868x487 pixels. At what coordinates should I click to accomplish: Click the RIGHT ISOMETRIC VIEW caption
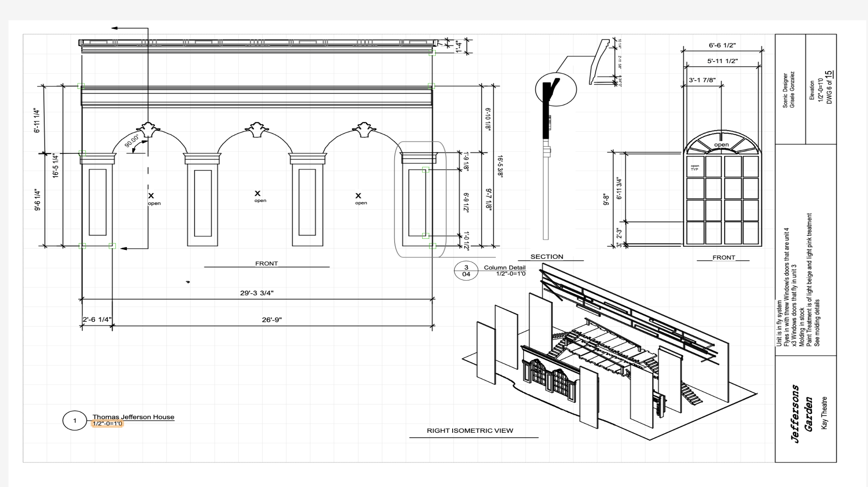(x=470, y=431)
